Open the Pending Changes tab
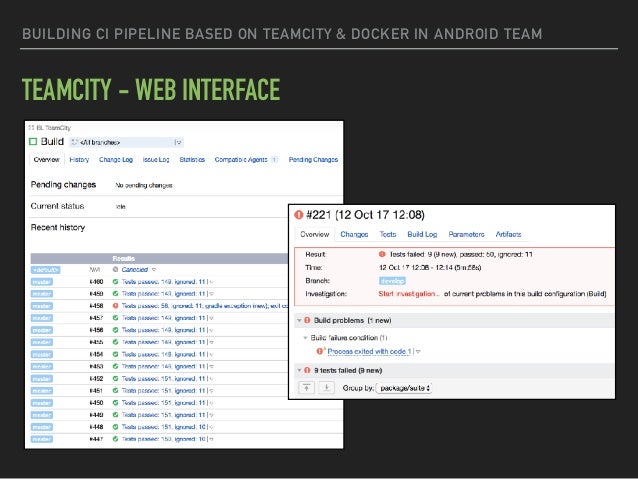The width and height of the screenshot is (638, 479). click(313, 160)
